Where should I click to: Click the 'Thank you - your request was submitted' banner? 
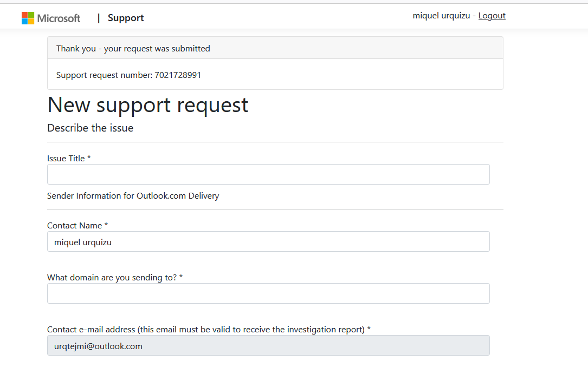tap(133, 48)
